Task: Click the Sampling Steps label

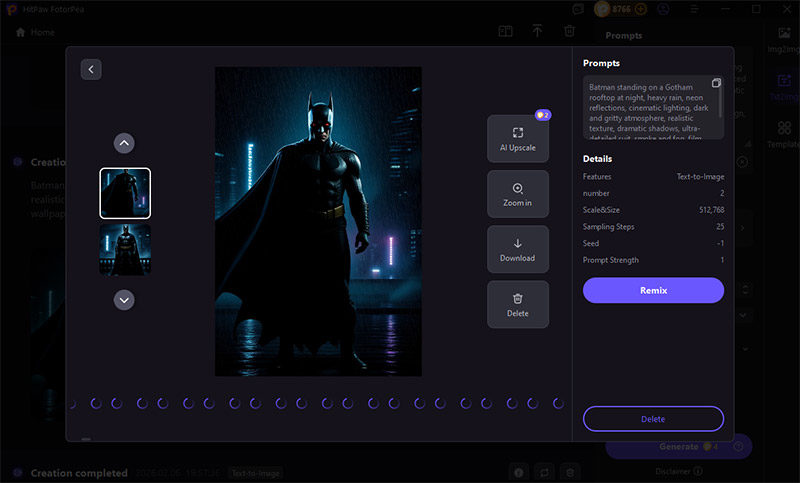Action: tap(609, 226)
